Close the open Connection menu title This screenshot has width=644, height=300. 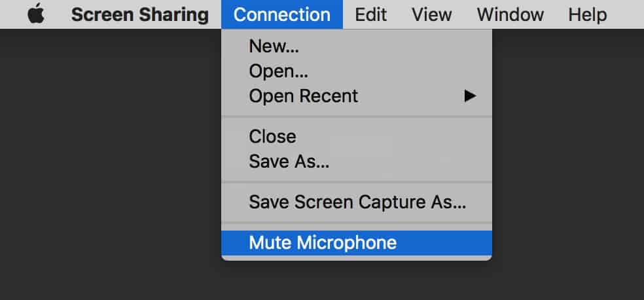click(281, 14)
